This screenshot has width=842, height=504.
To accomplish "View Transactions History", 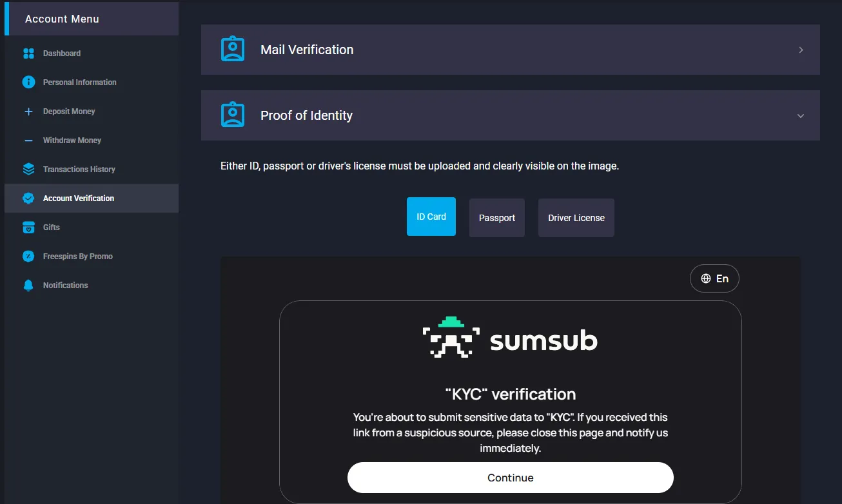I will pyautogui.click(x=92, y=170).
